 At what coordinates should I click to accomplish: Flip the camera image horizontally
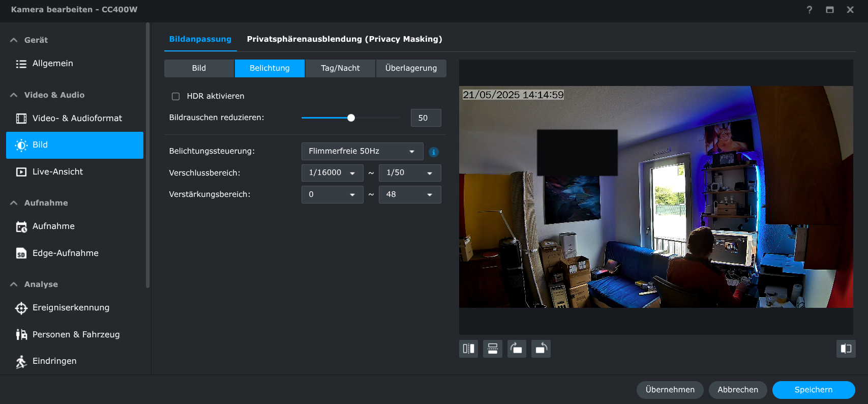468,349
